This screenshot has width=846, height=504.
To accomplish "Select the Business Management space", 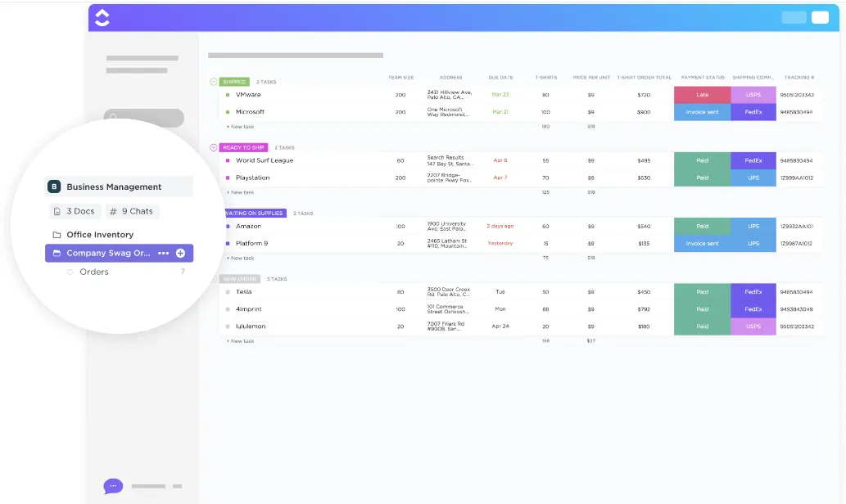I will (119, 187).
